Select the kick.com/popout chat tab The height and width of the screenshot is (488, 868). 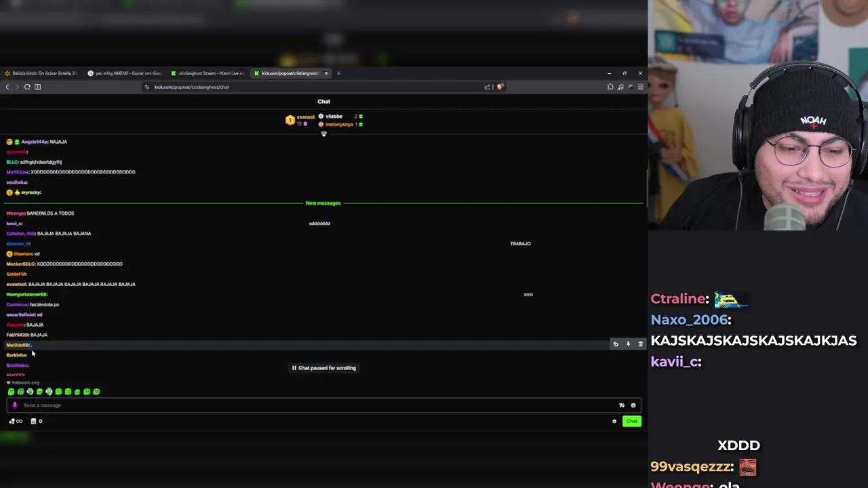(290, 73)
